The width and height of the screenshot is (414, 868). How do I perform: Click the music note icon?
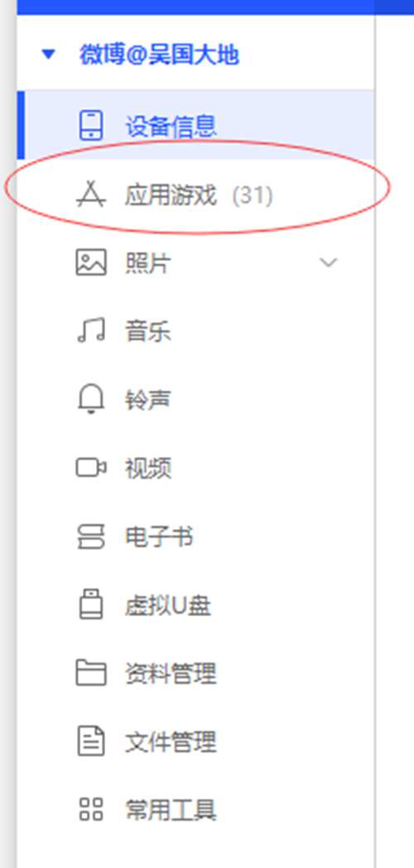tap(91, 330)
